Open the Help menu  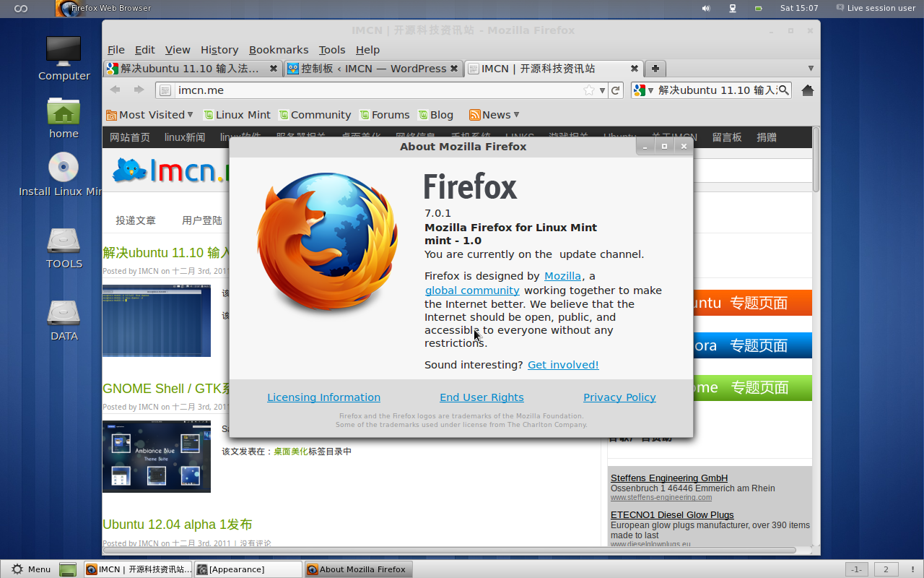click(x=367, y=50)
